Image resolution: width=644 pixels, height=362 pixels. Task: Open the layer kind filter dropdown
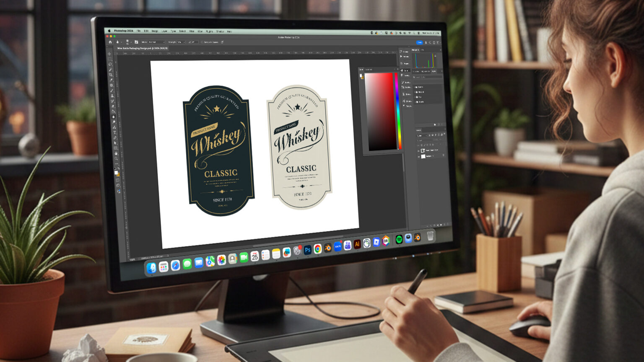click(x=421, y=135)
